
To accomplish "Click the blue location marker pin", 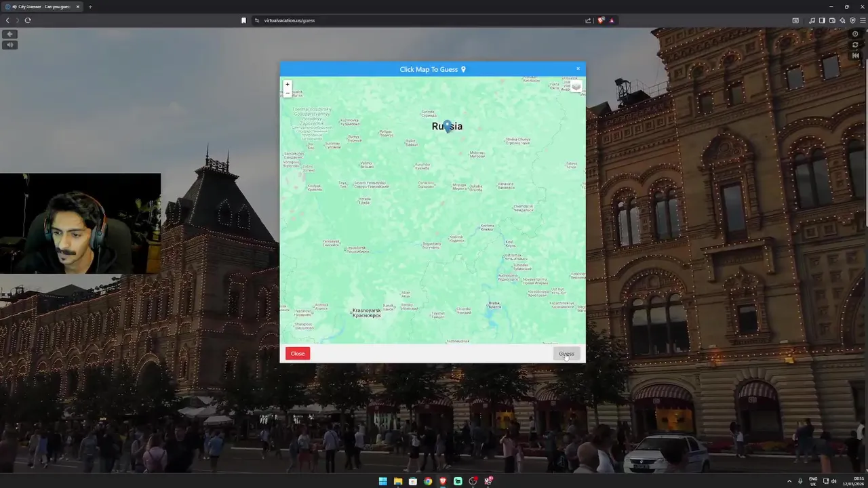I will tap(447, 126).
